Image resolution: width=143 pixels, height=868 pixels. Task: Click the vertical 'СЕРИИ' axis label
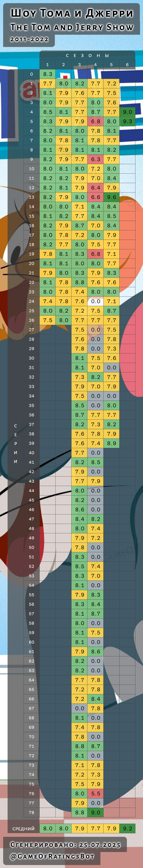point(16,443)
